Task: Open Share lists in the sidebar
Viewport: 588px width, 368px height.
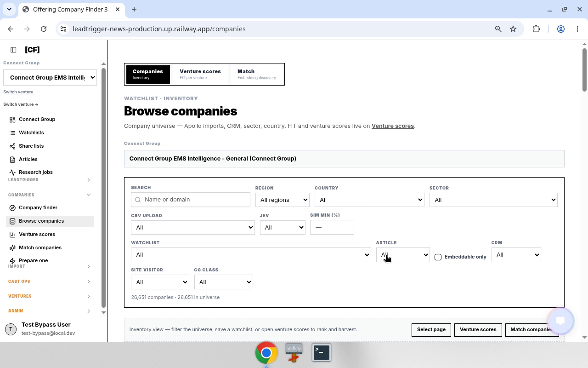Action: coord(31,146)
